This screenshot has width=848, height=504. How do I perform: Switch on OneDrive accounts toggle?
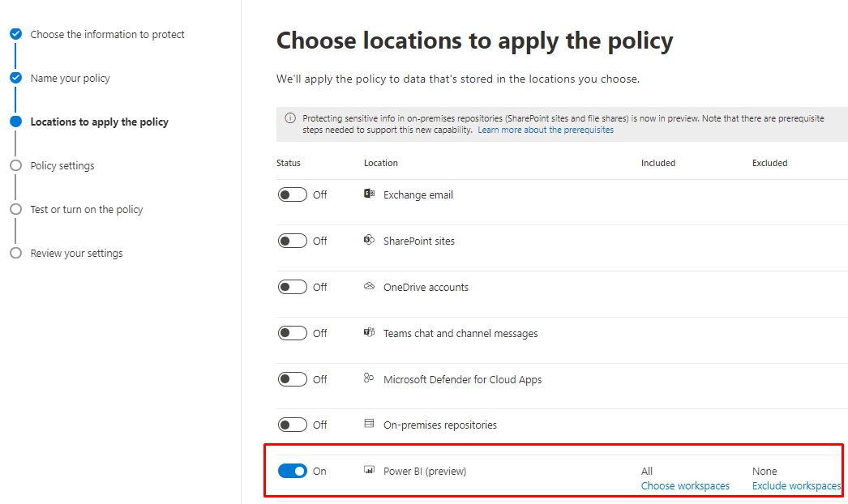pyautogui.click(x=293, y=287)
